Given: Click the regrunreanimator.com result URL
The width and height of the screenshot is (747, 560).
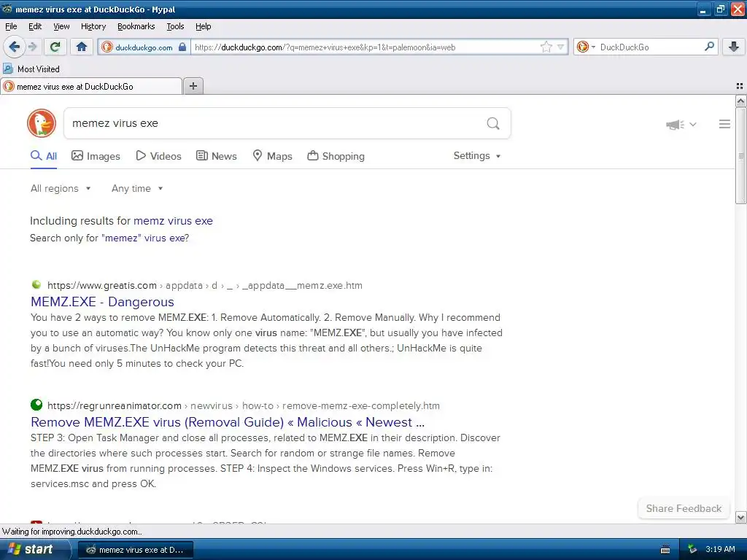Looking at the screenshot, I should tap(244, 405).
